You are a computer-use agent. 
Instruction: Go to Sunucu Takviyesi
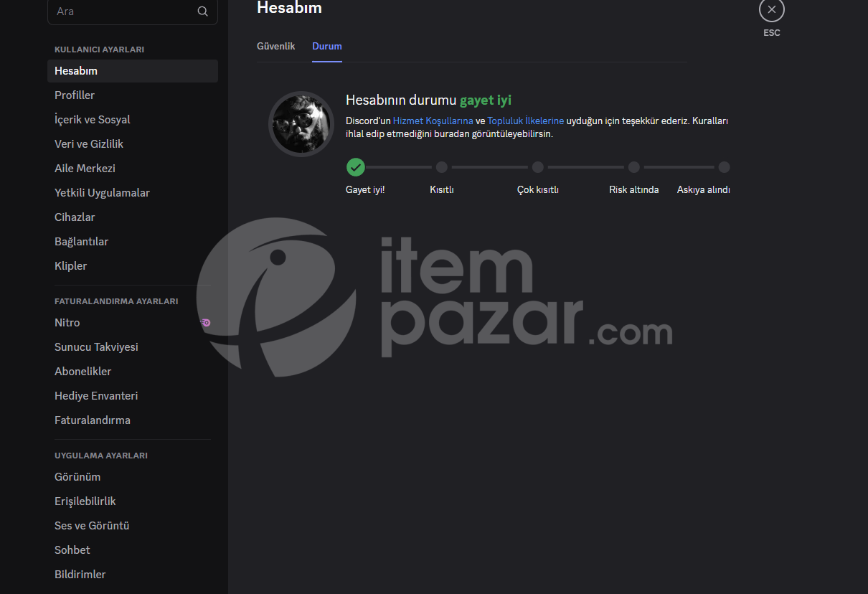133,347
